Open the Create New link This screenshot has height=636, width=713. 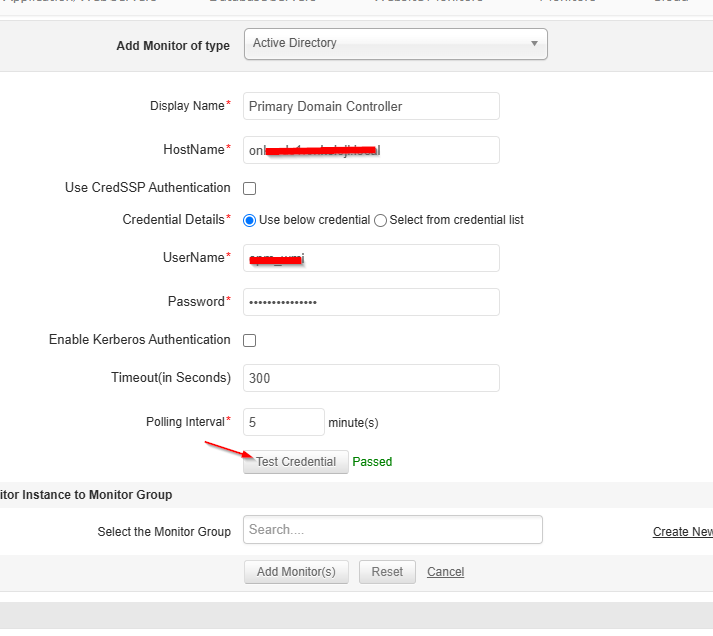tap(683, 531)
